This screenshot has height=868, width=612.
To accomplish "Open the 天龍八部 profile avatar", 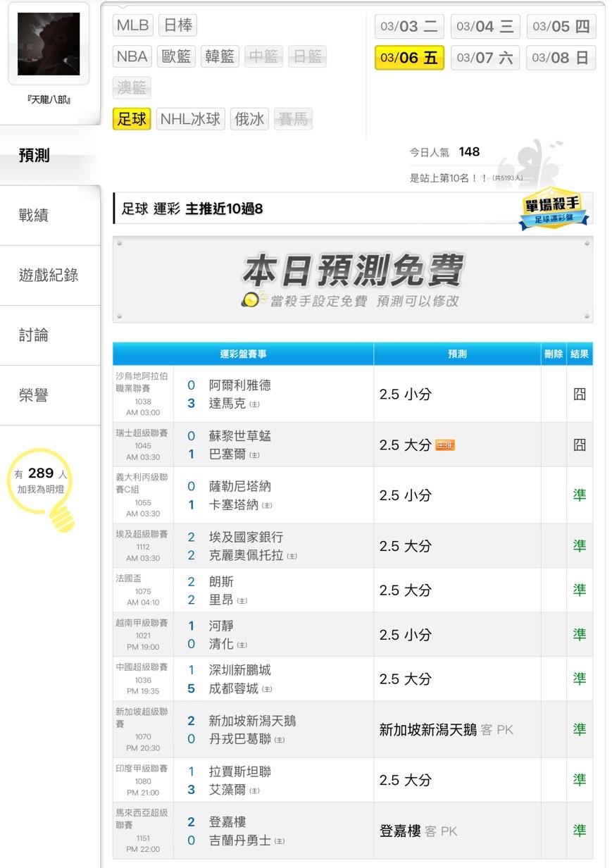I will 49,44.
